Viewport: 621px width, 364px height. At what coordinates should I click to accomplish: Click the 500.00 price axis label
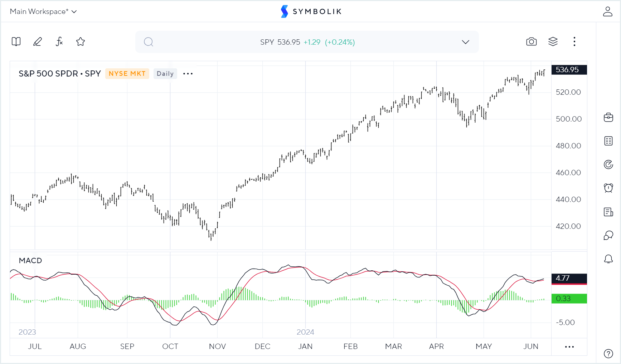tap(569, 119)
